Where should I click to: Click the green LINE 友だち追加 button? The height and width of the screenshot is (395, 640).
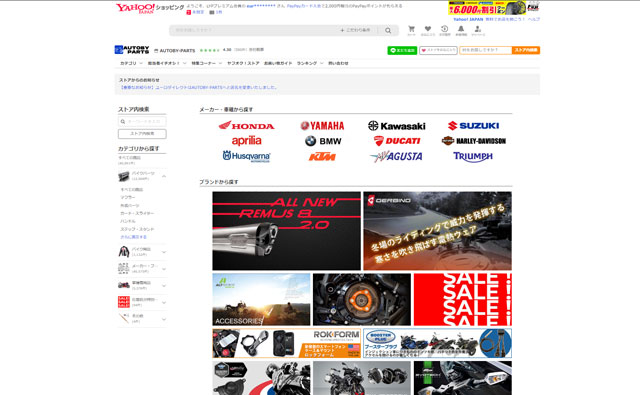[x=402, y=50]
